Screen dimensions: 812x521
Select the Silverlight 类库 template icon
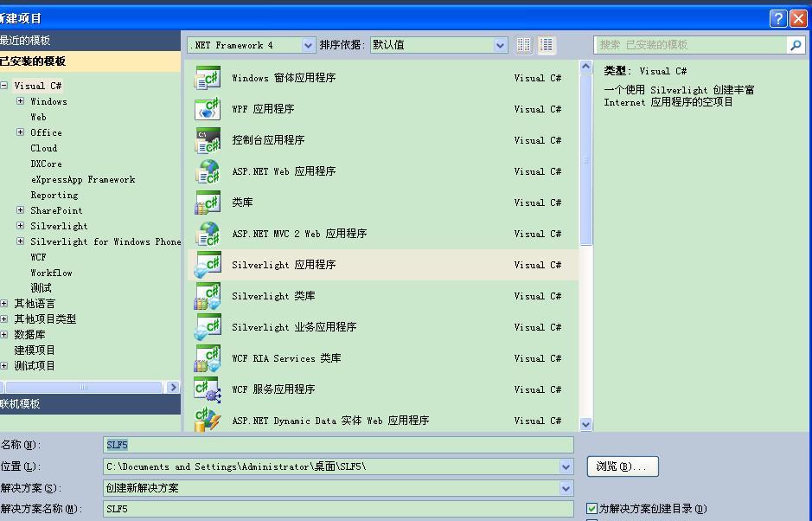[x=208, y=296]
